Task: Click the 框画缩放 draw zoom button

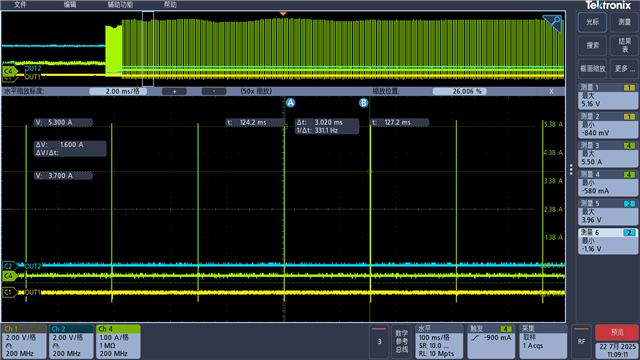Action: click(592, 69)
